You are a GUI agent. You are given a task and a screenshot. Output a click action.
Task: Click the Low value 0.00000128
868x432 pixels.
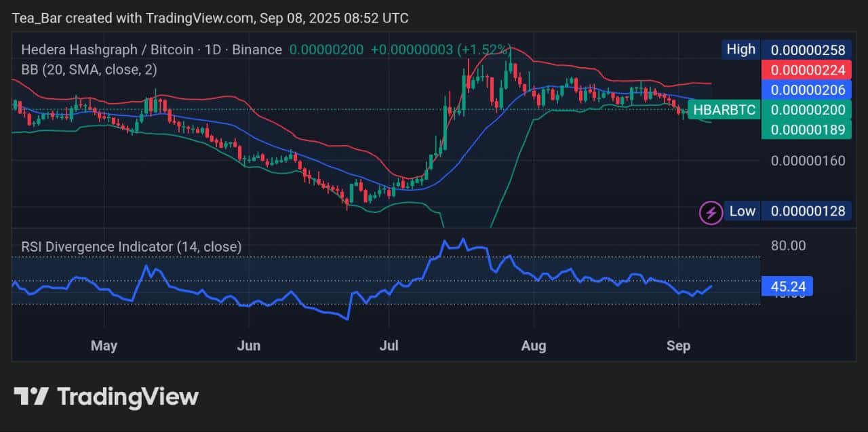pyautogui.click(x=806, y=211)
